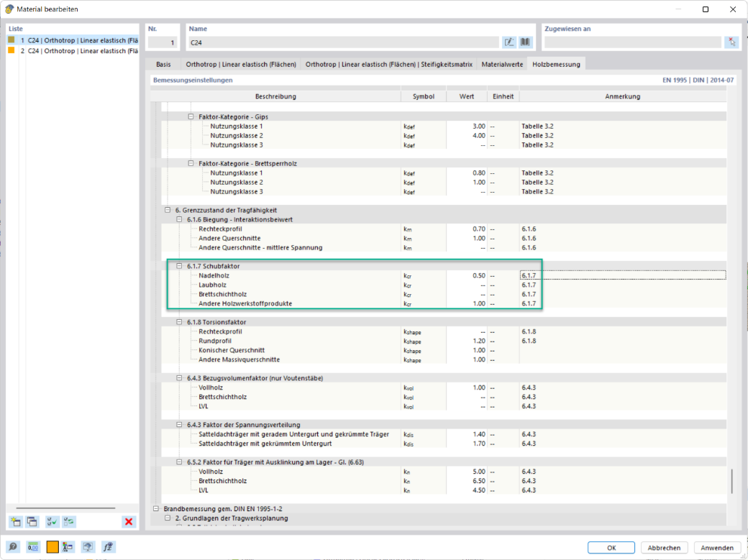The height and width of the screenshot is (560, 748).
Task: Open the Basis tab
Action: 163,64
